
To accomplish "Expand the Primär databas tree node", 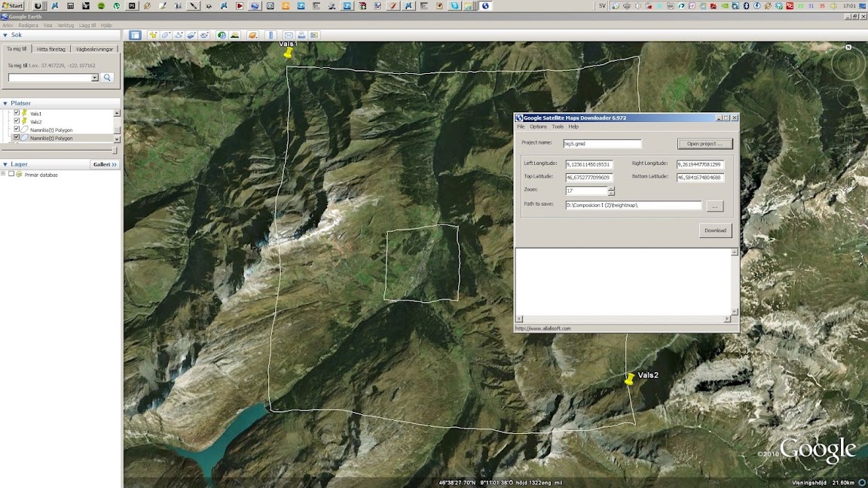I will click(3, 174).
